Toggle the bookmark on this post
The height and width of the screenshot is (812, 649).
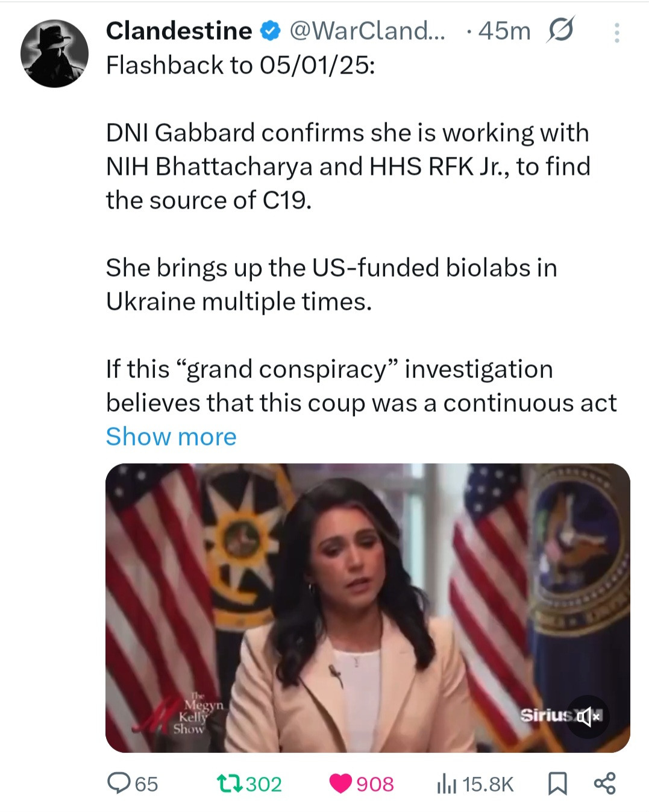[557, 783]
